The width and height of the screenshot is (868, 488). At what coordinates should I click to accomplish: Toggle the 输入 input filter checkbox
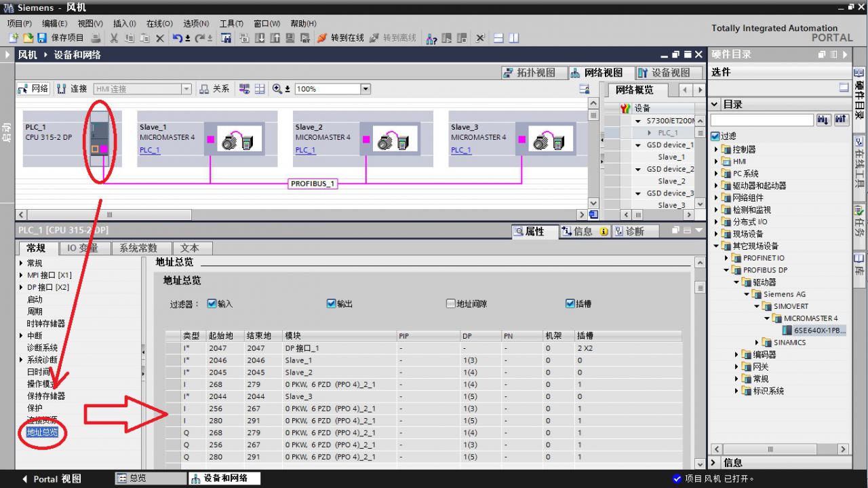(212, 303)
